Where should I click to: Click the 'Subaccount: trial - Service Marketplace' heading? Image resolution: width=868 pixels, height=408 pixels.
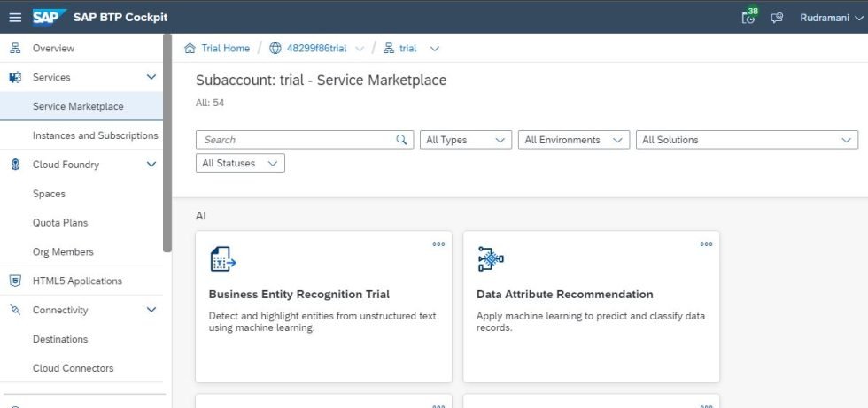[x=321, y=81]
